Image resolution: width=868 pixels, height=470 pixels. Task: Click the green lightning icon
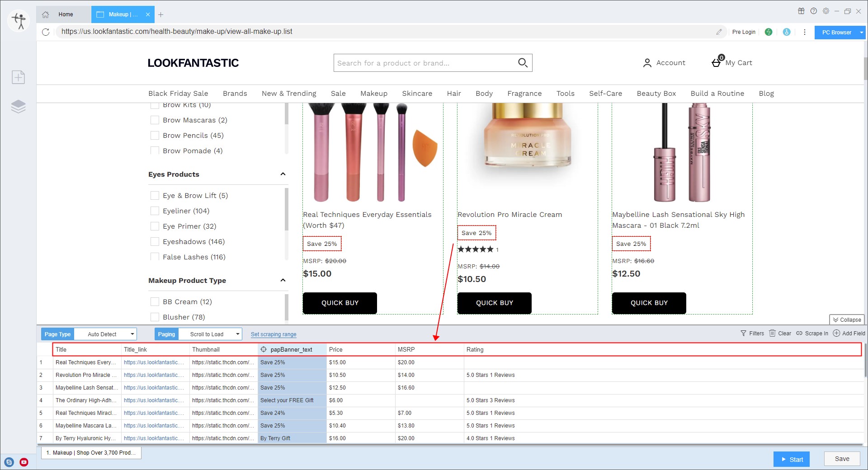[769, 32]
